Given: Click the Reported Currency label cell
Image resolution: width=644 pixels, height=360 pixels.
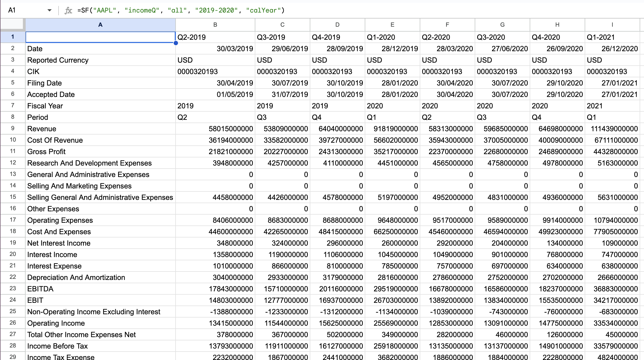Looking at the screenshot, I should pos(100,60).
